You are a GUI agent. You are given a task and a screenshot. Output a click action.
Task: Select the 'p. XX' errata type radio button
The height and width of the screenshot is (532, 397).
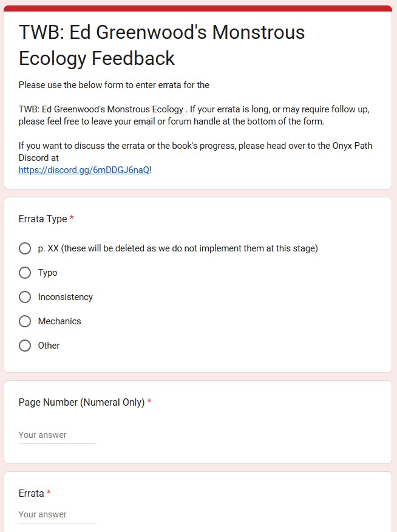tap(25, 248)
